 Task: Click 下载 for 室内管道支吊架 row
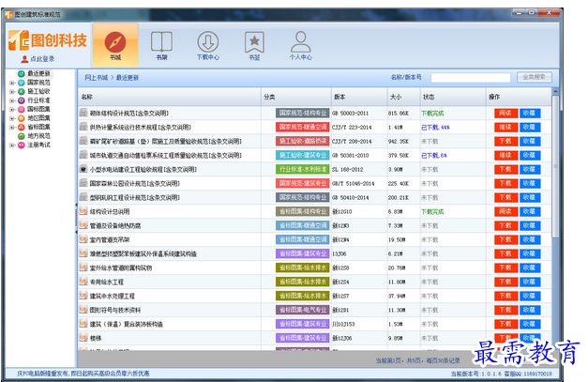505,239
